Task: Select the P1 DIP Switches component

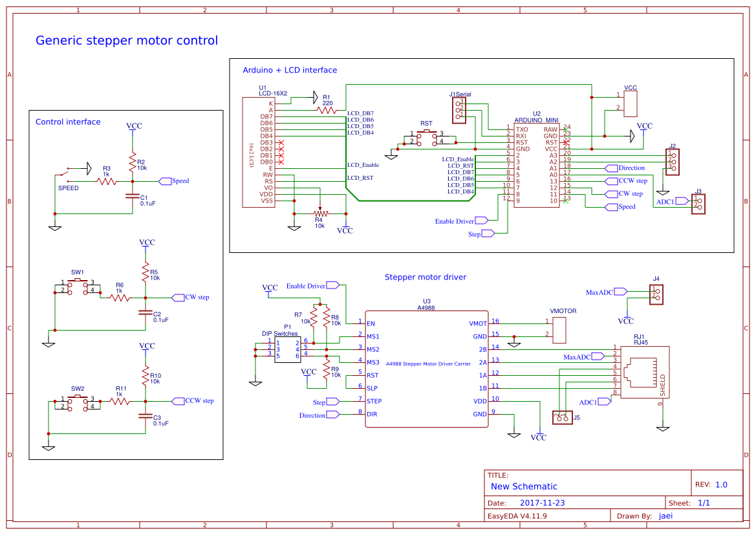Action: click(286, 351)
